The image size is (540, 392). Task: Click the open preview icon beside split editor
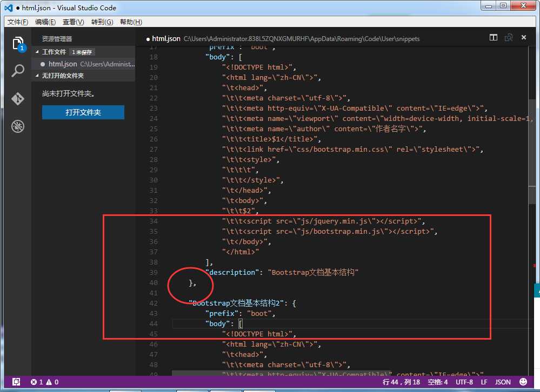coord(509,37)
